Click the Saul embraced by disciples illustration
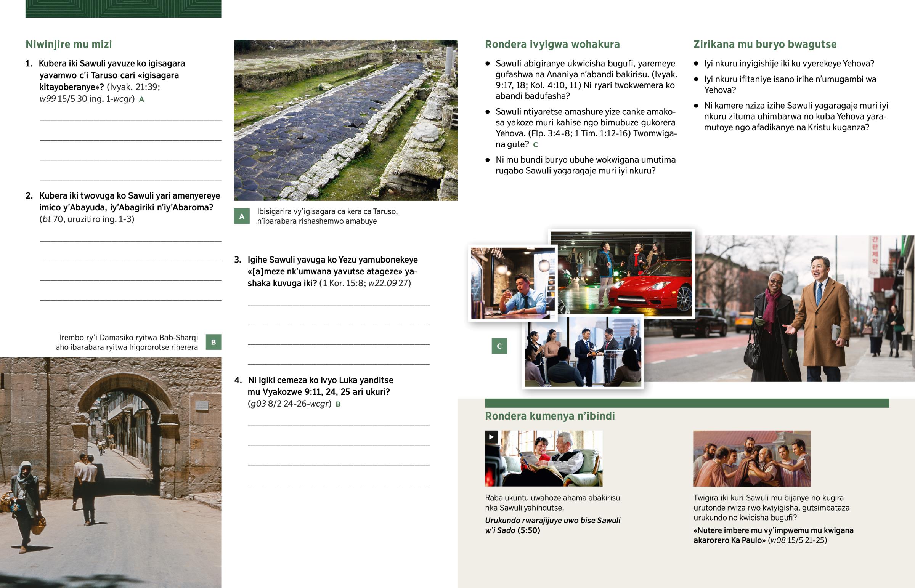The image size is (915, 588). coord(751,458)
